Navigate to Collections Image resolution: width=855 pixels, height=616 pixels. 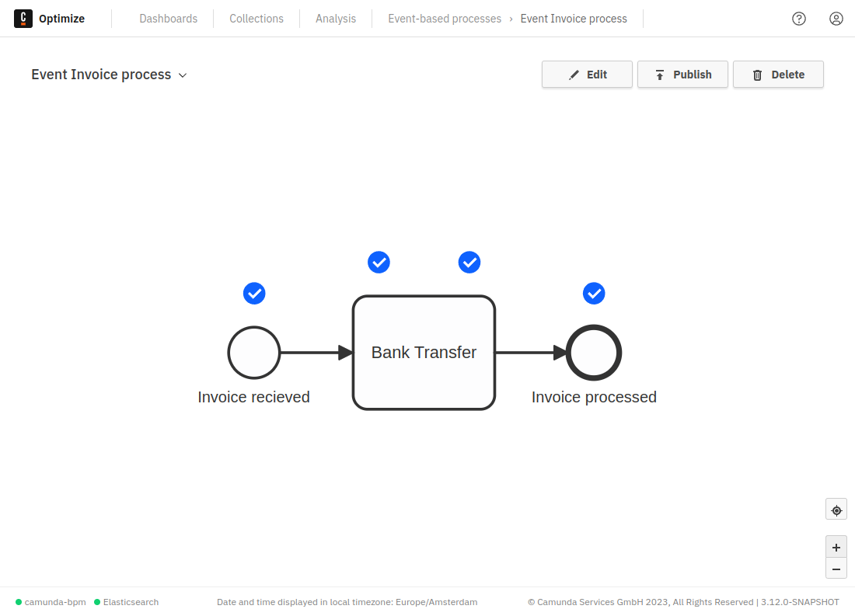tap(256, 18)
